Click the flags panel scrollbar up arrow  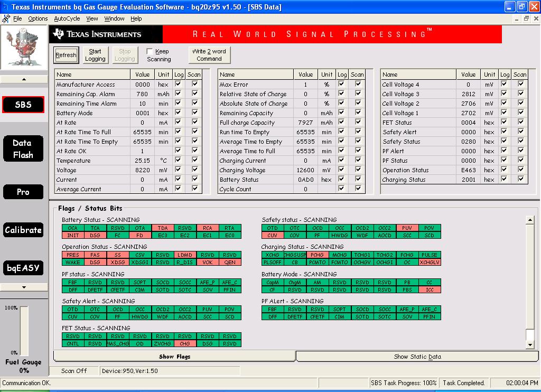point(530,220)
